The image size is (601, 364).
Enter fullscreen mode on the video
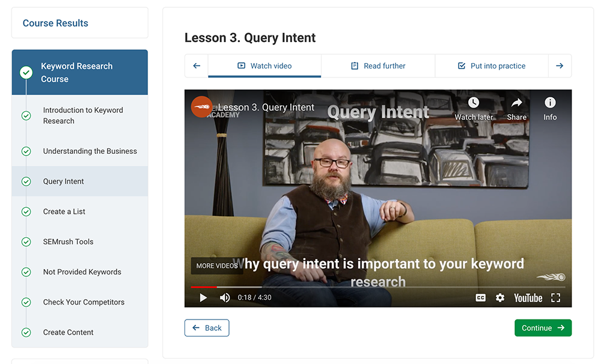tap(555, 298)
